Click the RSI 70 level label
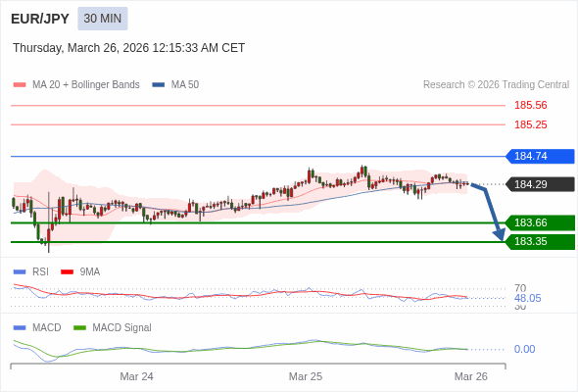This screenshot has height=392, width=578. (x=520, y=288)
